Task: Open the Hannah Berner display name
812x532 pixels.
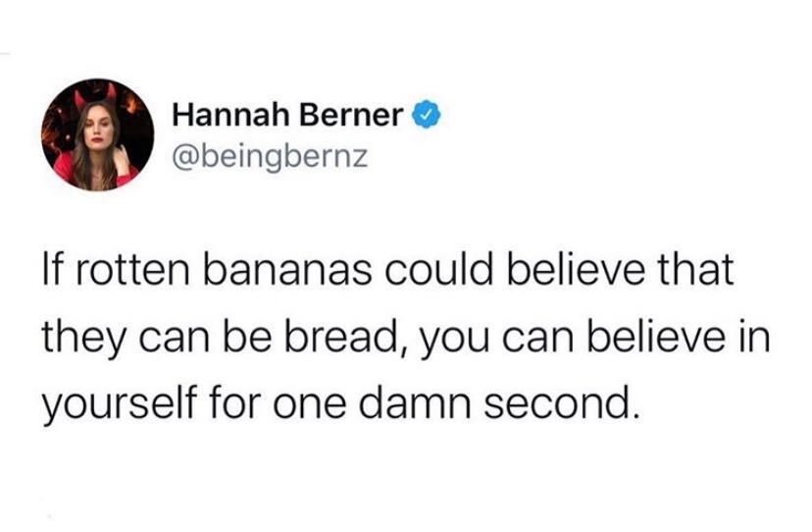Action: pyautogui.click(x=288, y=115)
